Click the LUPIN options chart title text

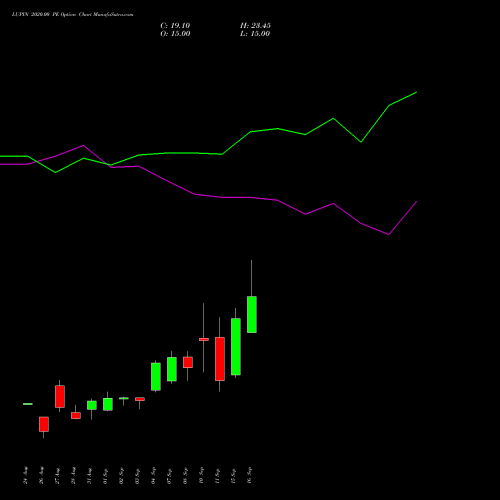(72, 14)
